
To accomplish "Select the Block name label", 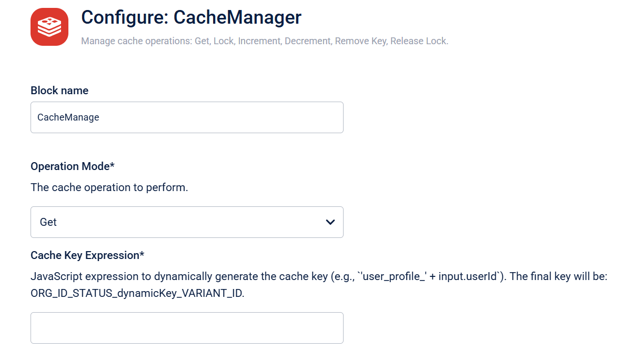I will click(x=59, y=91).
